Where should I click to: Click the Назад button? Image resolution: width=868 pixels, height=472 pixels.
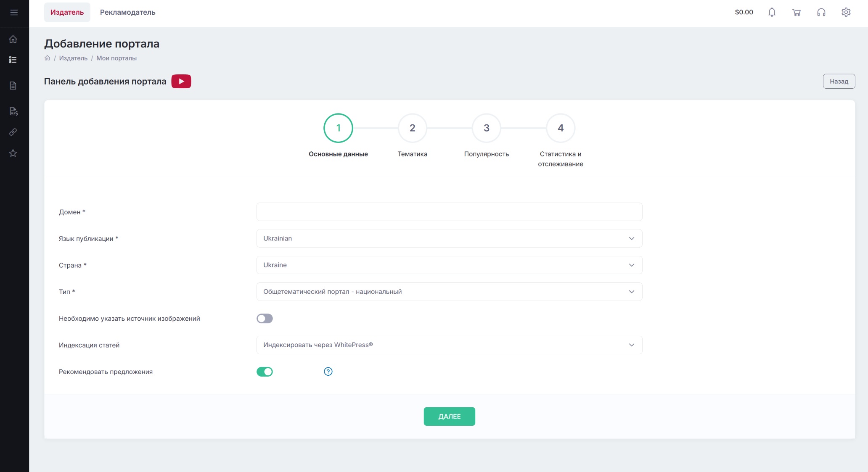point(839,81)
